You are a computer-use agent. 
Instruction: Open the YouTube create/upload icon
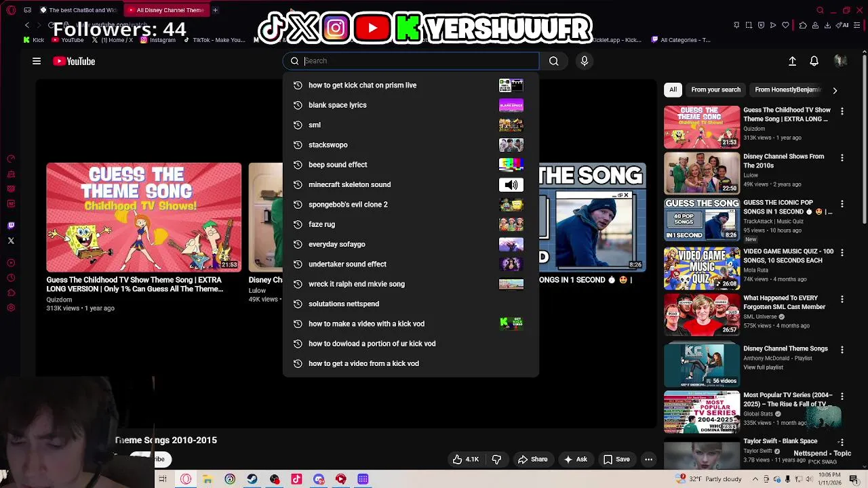pos(792,61)
